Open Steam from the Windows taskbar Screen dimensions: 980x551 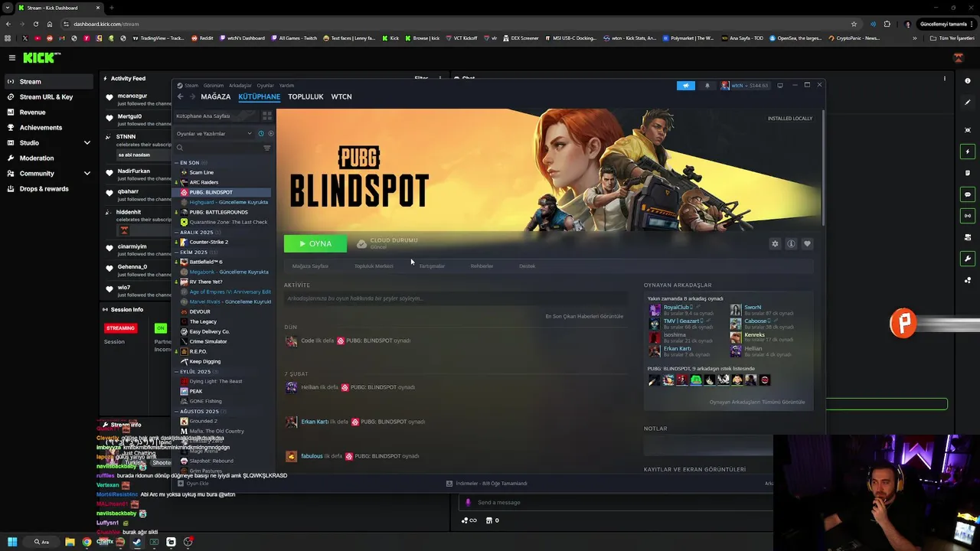pyautogui.click(x=137, y=542)
